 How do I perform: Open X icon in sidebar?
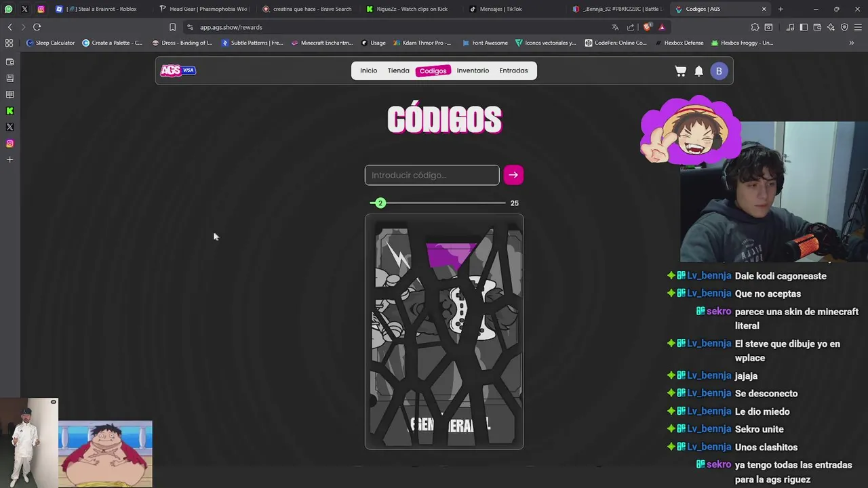pyautogui.click(x=9, y=127)
